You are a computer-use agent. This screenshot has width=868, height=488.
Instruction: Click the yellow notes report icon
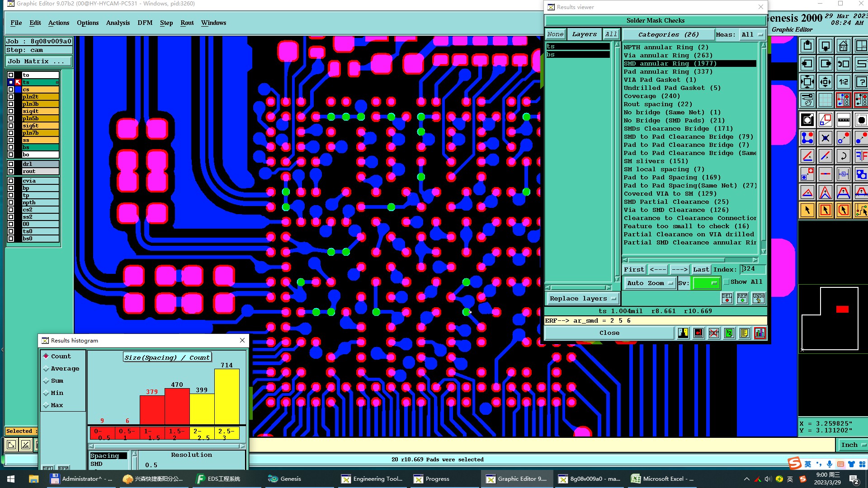[x=744, y=333]
